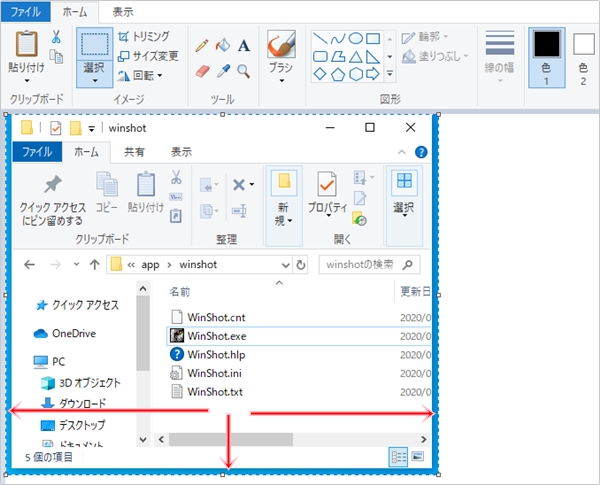
Task: Click the Explorer horizontal scrollbar thumb
Action: tap(231, 439)
